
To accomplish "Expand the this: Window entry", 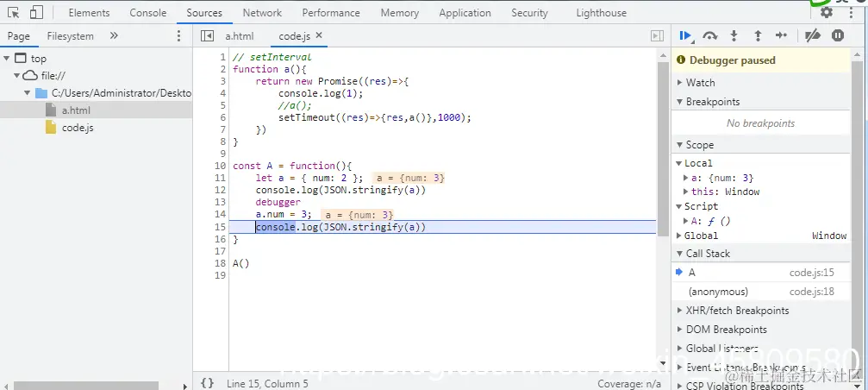I will point(686,192).
